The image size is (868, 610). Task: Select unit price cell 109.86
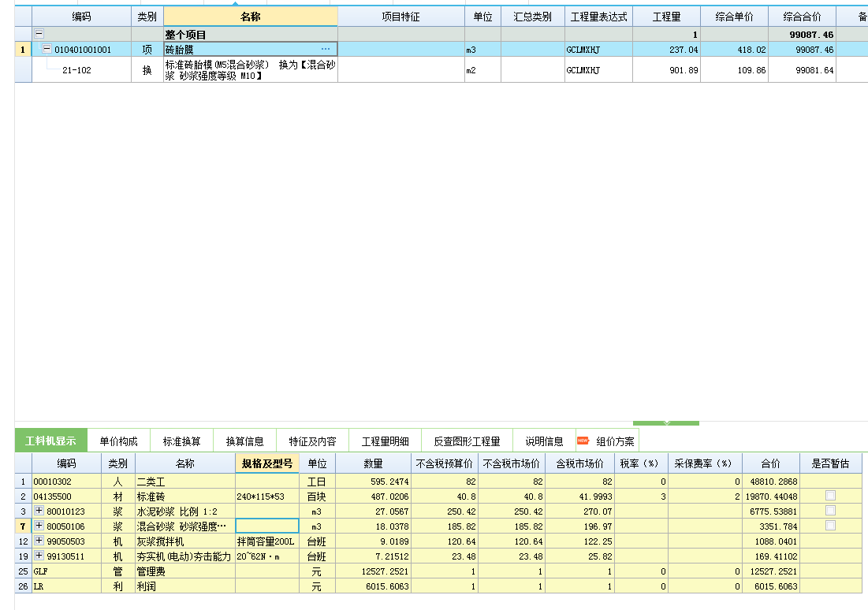point(734,69)
